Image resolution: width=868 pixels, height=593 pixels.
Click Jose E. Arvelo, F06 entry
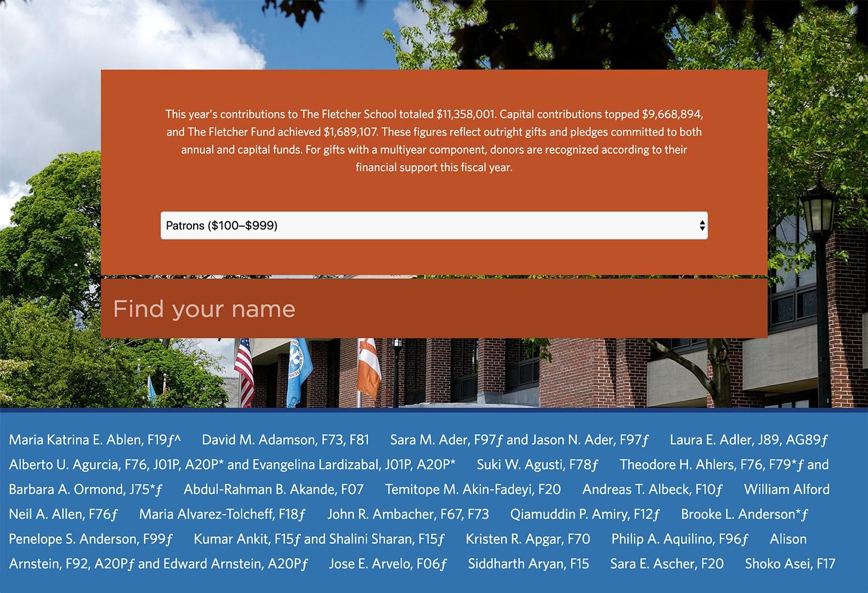(388, 564)
